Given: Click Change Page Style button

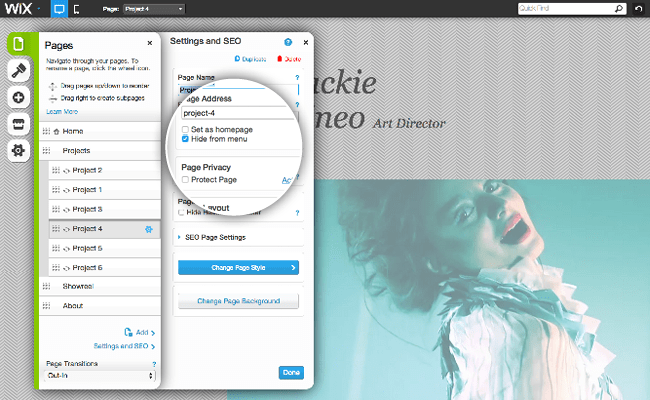Looking at the screenshot, I should click(238, 268).
